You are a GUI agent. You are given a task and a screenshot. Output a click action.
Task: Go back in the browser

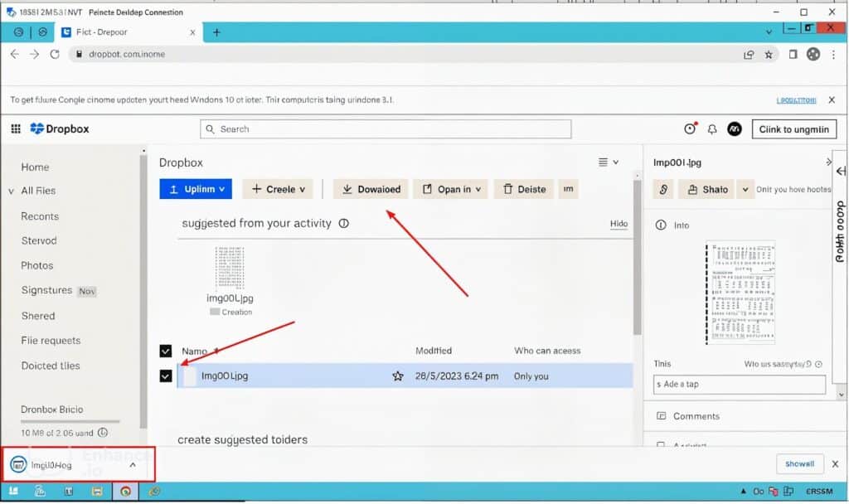pyautogui.click(x=15, y=54)
